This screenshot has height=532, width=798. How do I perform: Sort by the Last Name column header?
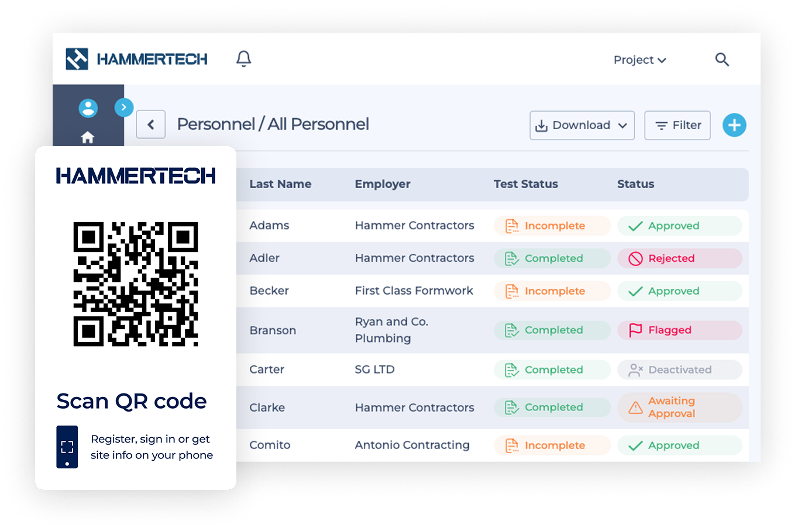point(280,184)
